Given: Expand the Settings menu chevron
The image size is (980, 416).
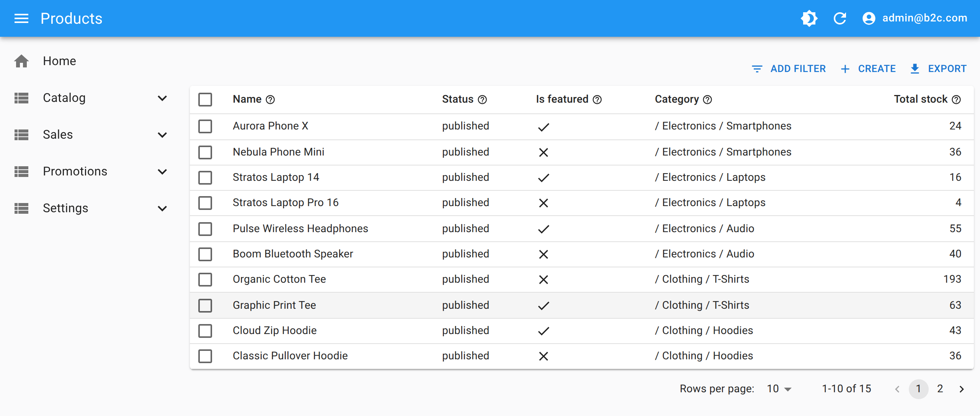Looking at the screenshot, I should (x=162, y=208).
